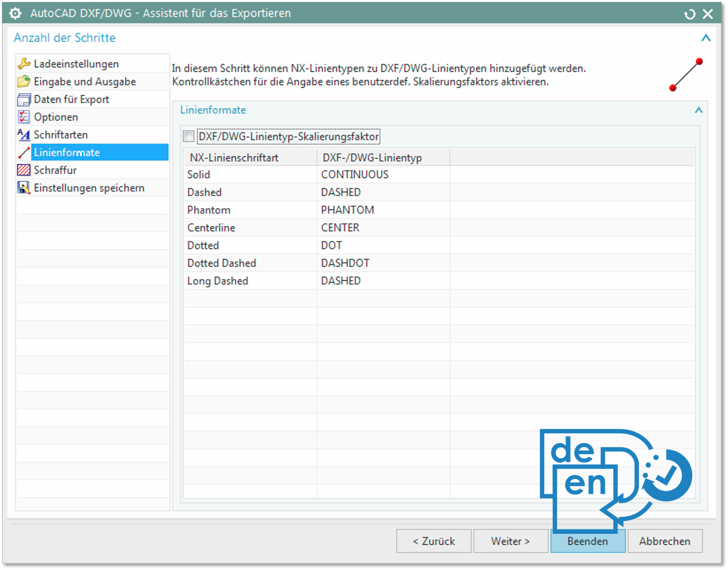Click Beenden to finish export
Viewport: 728px width, 570px height.
coord(587,541)
